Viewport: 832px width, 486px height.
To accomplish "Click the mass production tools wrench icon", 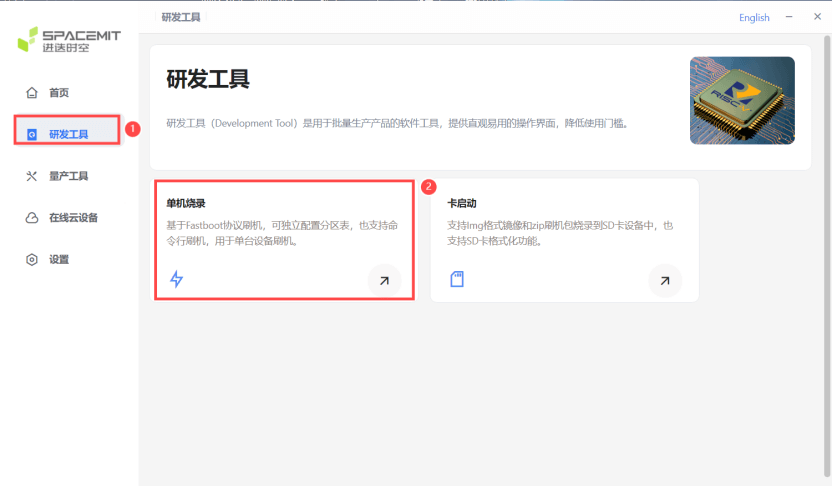I will (x=32, y=176).
